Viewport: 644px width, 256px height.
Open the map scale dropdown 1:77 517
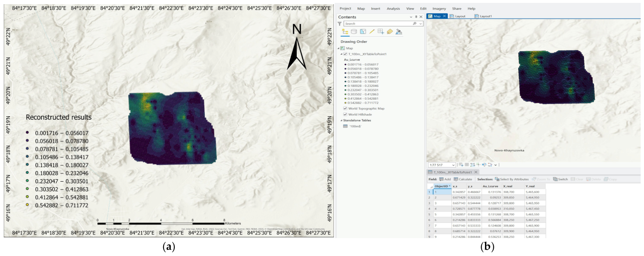click(453, 165)
